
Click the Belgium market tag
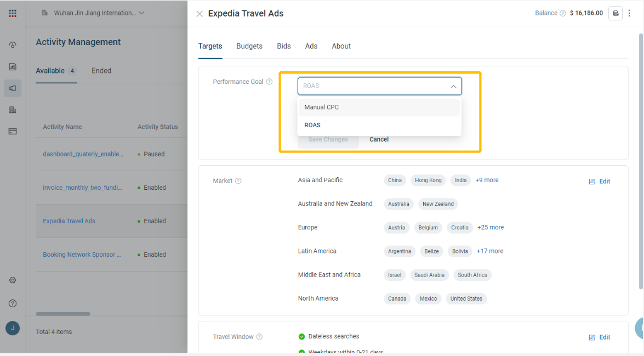428,228
